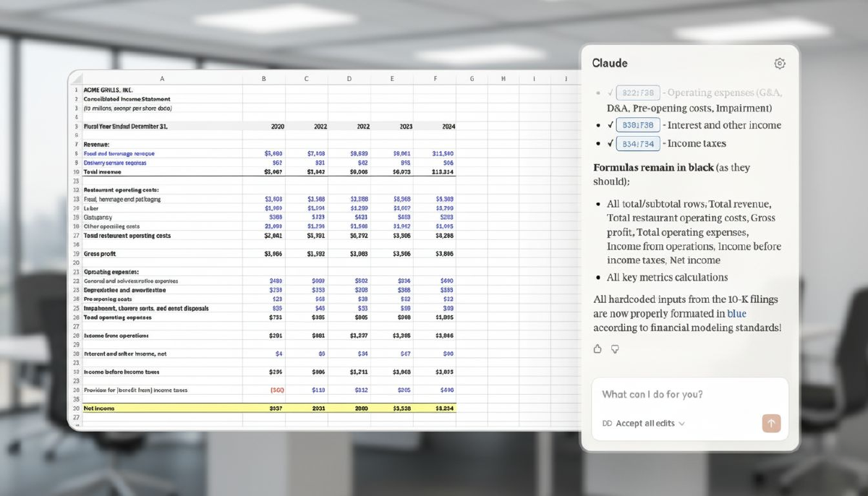Viewport: 868px width, 496px height.
Task: Click the icon left of Accept all edits
Action: pos(606,424)
